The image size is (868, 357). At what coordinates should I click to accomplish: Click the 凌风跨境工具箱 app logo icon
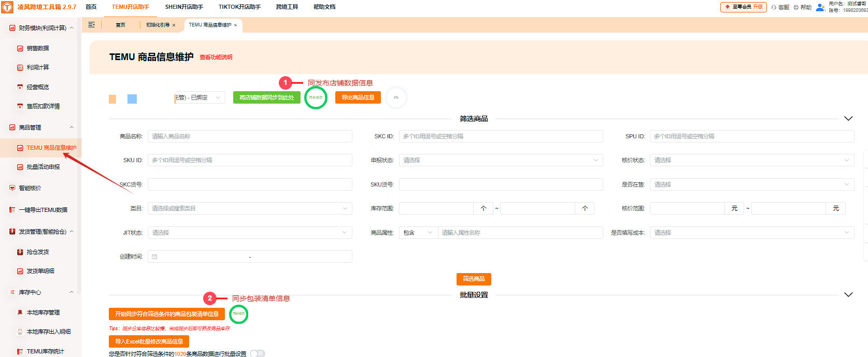7,7
